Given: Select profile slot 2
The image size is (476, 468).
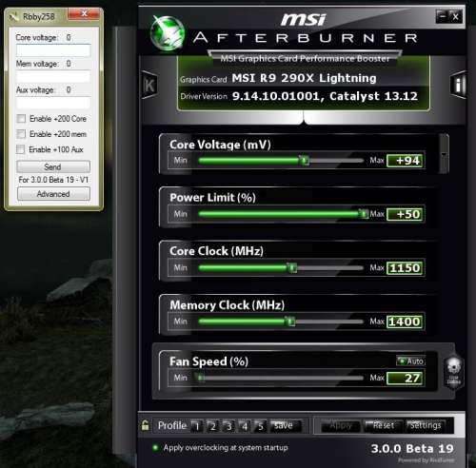Looking at the screenshot, I should [x=213, y=426].
